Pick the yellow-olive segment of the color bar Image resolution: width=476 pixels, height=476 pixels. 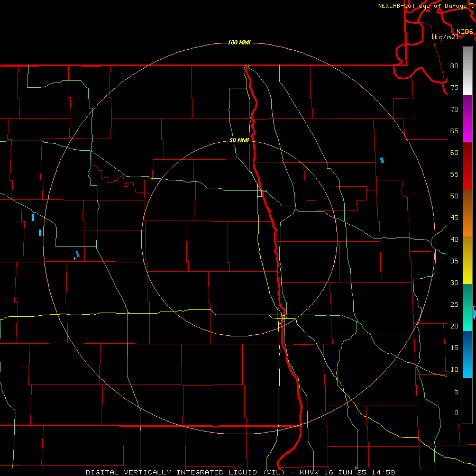(467, 260)
